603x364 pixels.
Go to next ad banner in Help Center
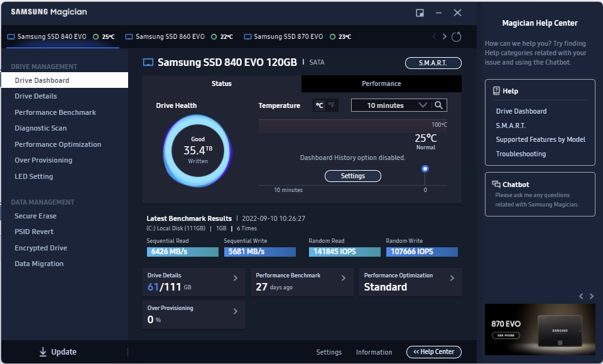(x=592, y=296)
